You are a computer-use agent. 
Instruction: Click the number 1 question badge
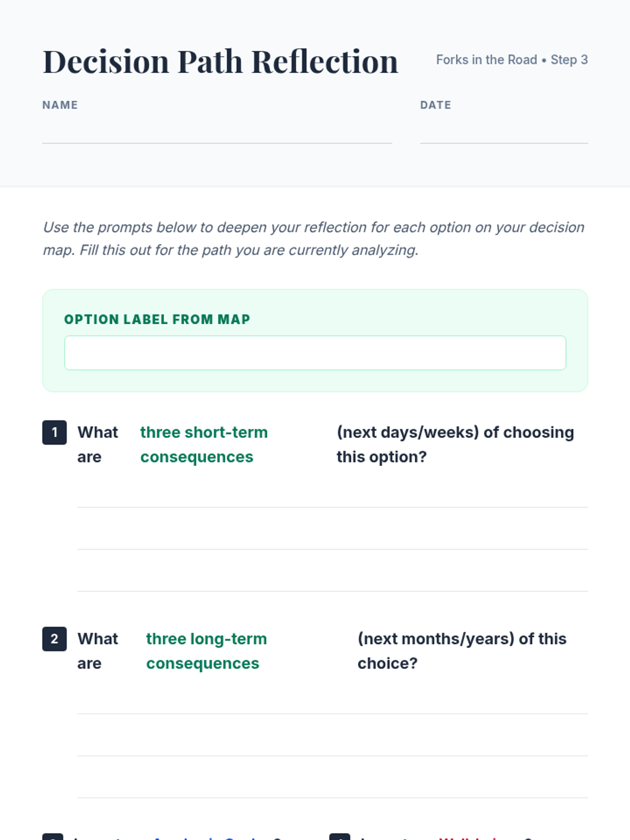(54, 433)
